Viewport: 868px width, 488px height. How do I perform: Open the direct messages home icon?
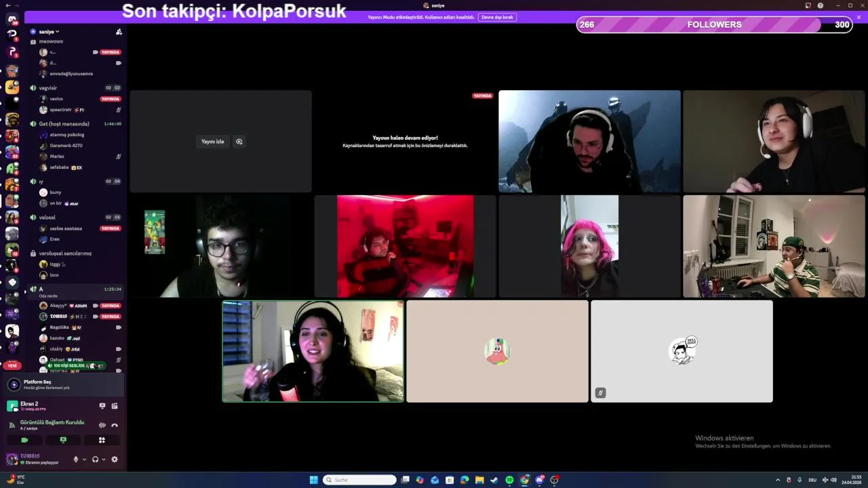(12, 19)
